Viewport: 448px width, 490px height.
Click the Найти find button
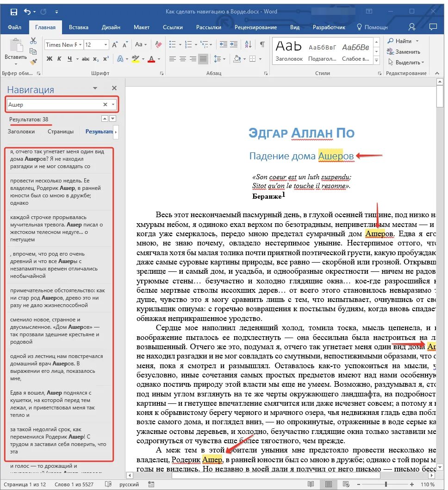[x=400, y=41]
